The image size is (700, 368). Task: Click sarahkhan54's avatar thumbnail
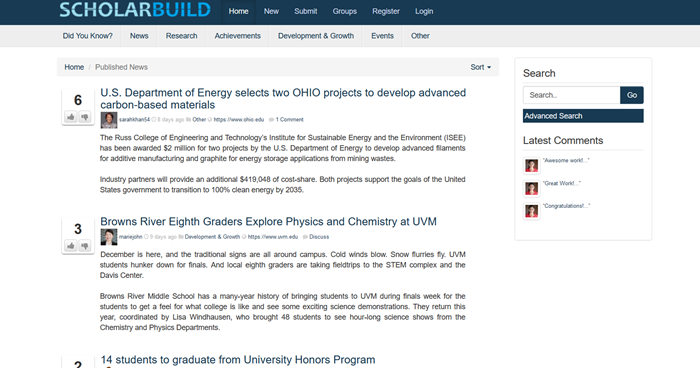coord(108,120)
